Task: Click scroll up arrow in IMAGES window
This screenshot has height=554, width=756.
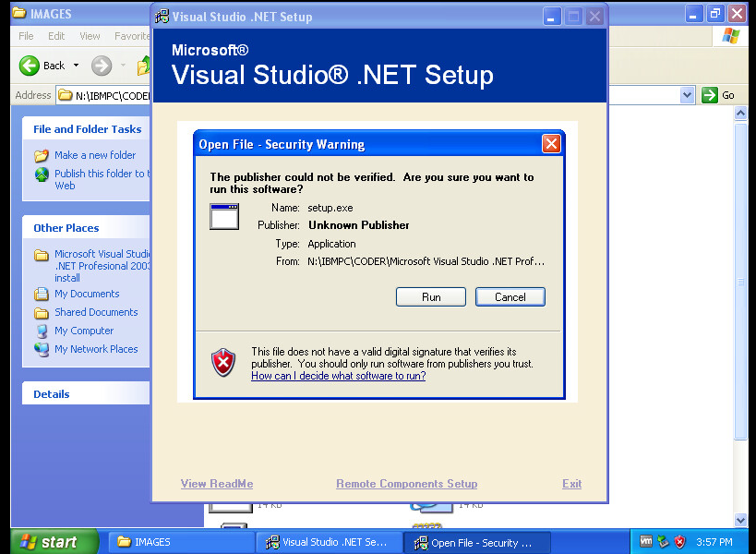Action: coord(740,114)
